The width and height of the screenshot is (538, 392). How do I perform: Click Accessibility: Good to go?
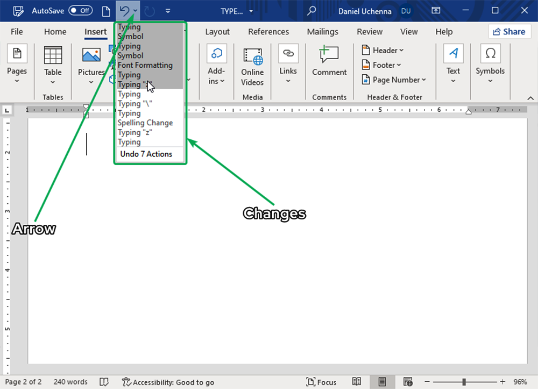coord(168,382)
